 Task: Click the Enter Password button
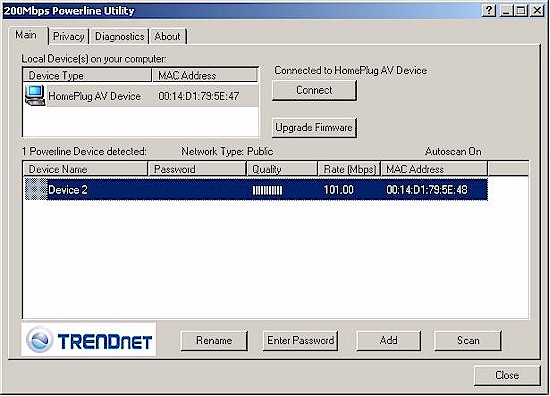[301, 341]
